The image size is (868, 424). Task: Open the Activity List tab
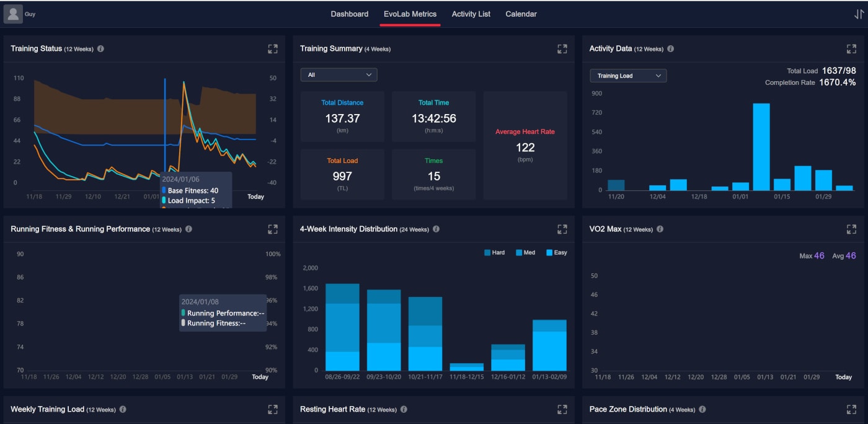coord(471,14)
